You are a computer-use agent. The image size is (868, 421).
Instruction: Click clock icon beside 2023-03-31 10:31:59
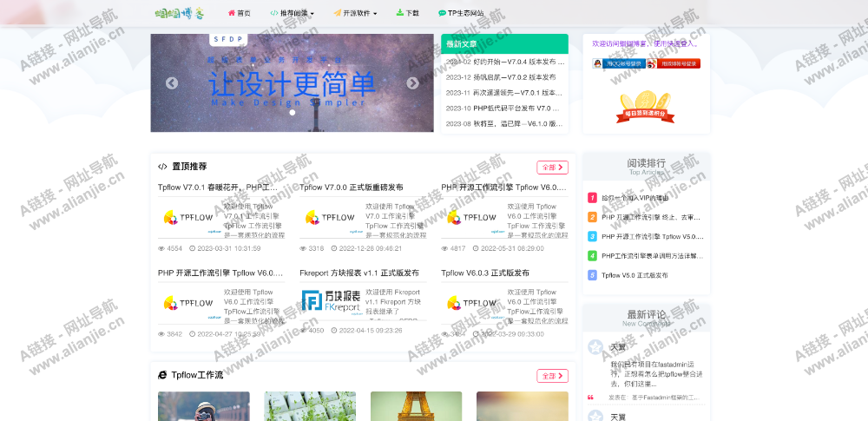coord(192,249)
